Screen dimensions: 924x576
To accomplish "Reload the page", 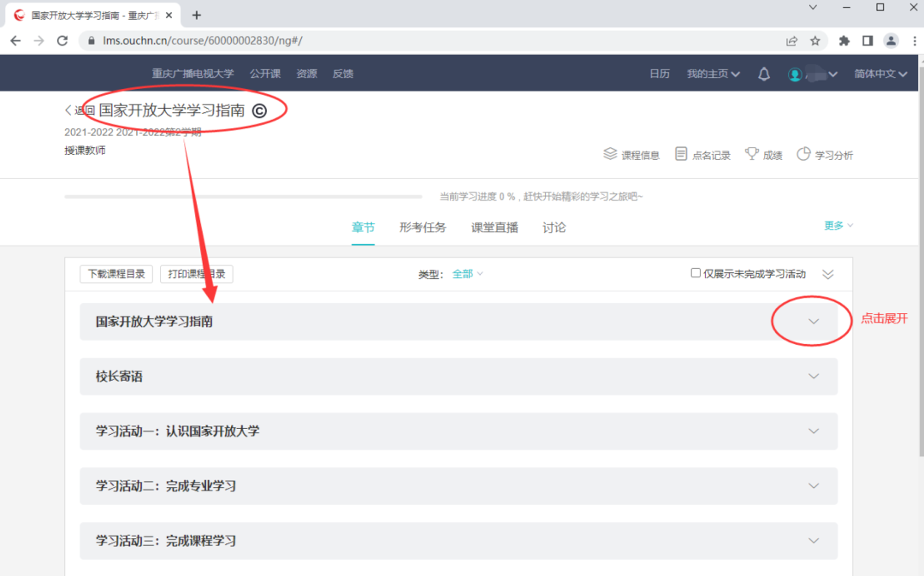I will (62, 41).
